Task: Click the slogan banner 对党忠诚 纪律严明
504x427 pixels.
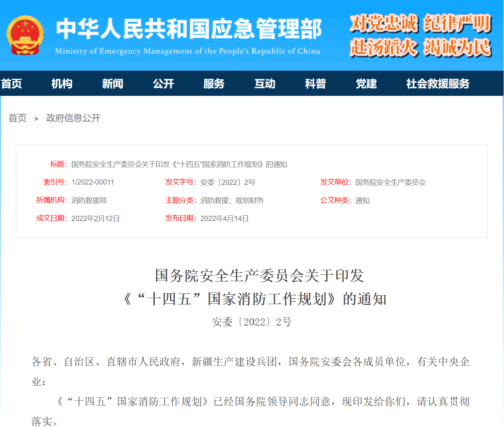Action: pyautogui.click(x=421, y=23)
